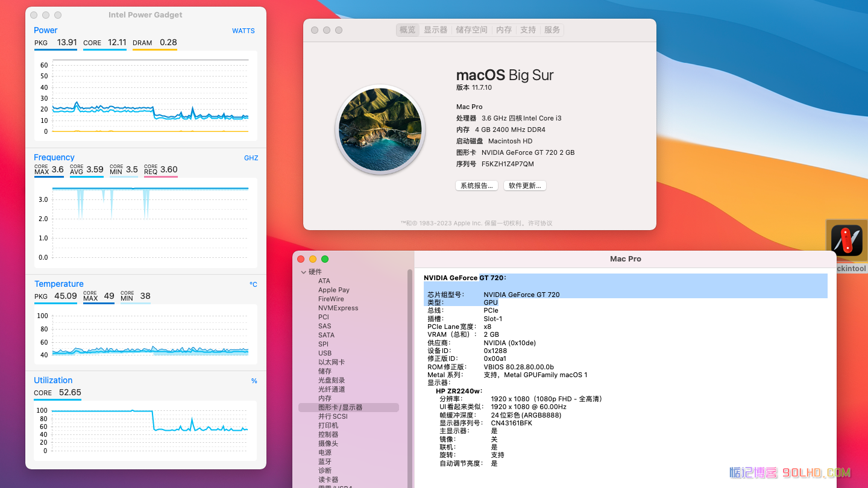This screenshot has height=488, width=868.
Task: Click the PKG 13.91 power reading
Action: 55,42
